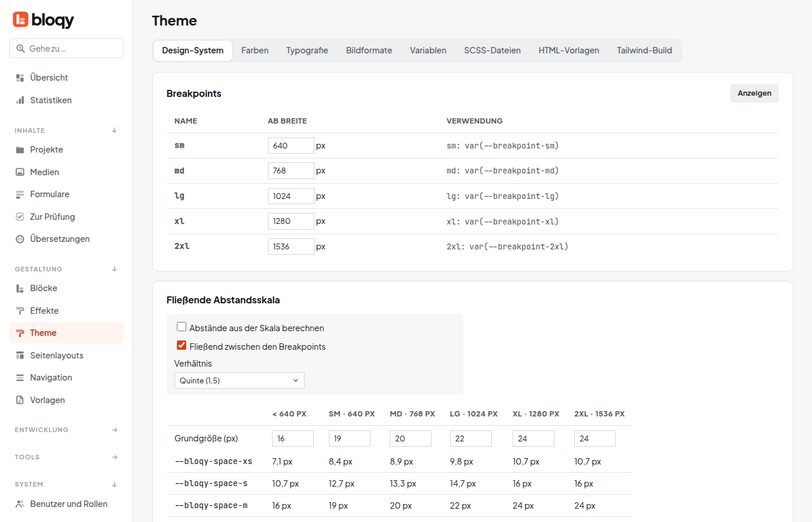
Task: Open Übersicht via its dashboard icon
Action: [x=20, y=78]
